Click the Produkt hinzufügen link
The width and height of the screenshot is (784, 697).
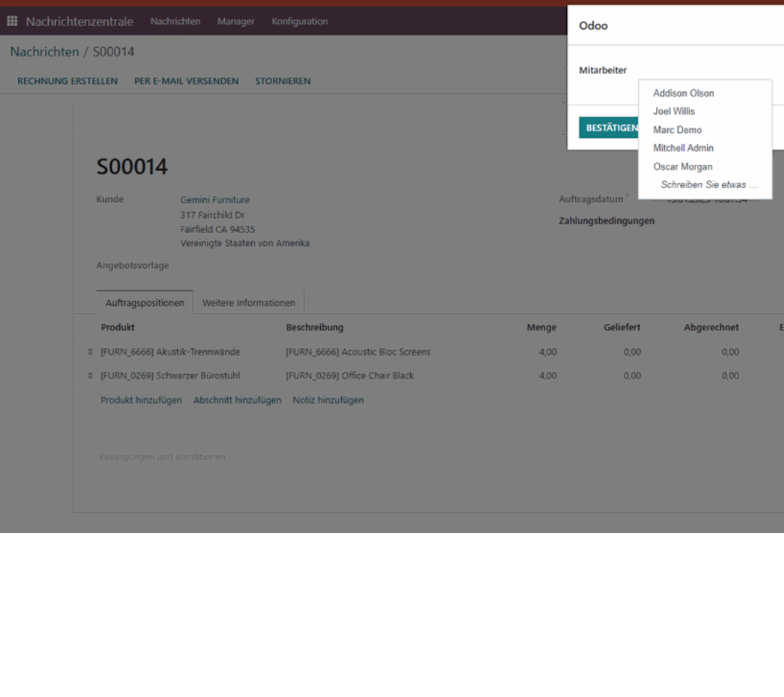pyautogui.click(x=141, y=400)
